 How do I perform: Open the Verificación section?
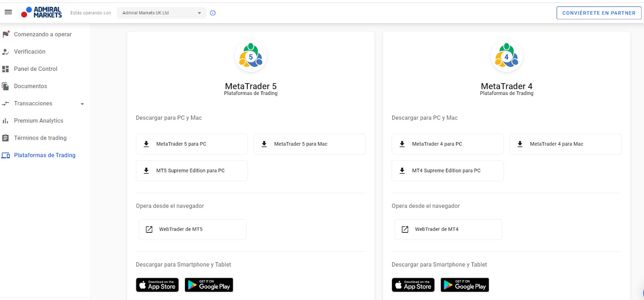click(30, 52)
